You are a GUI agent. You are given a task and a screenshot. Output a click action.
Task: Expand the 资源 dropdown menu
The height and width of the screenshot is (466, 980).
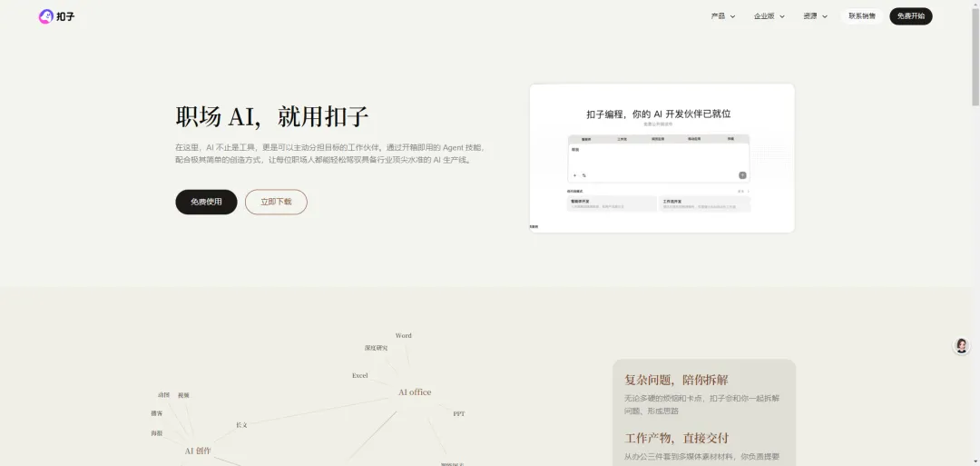tap(815, 16)
